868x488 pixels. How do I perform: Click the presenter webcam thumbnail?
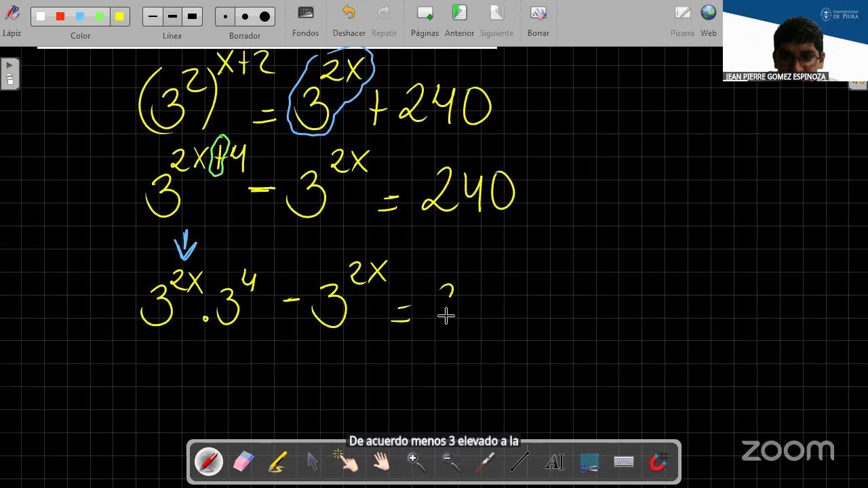795,41
